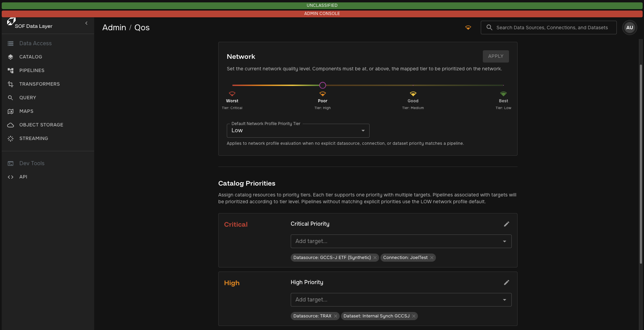The height and width of the screenshot is (330, 644).
Task: Click the Datasource: TRAX chip label
Action: tap(312, 316)
